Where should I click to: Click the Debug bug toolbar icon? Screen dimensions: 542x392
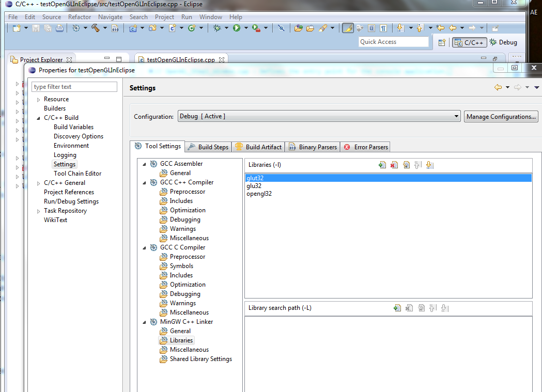217,28
